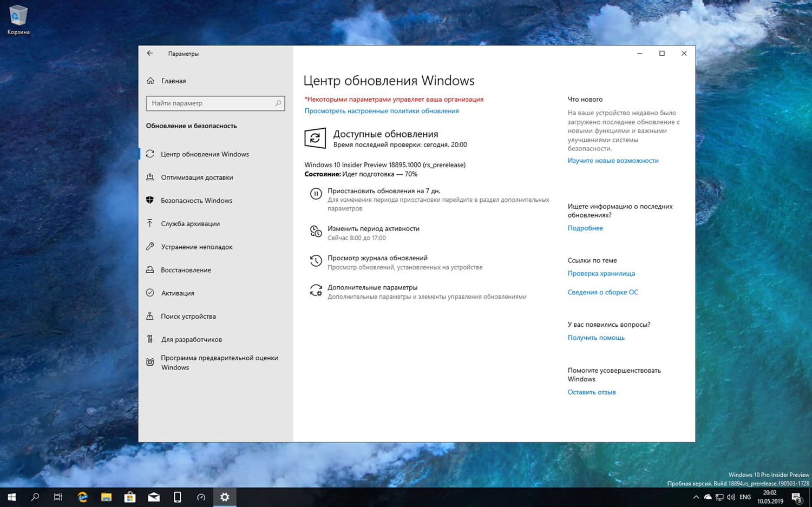Screen dimensions: 812x507
Task: Select Центр обновления Windows in the sidebar
Action: (205, 154)
